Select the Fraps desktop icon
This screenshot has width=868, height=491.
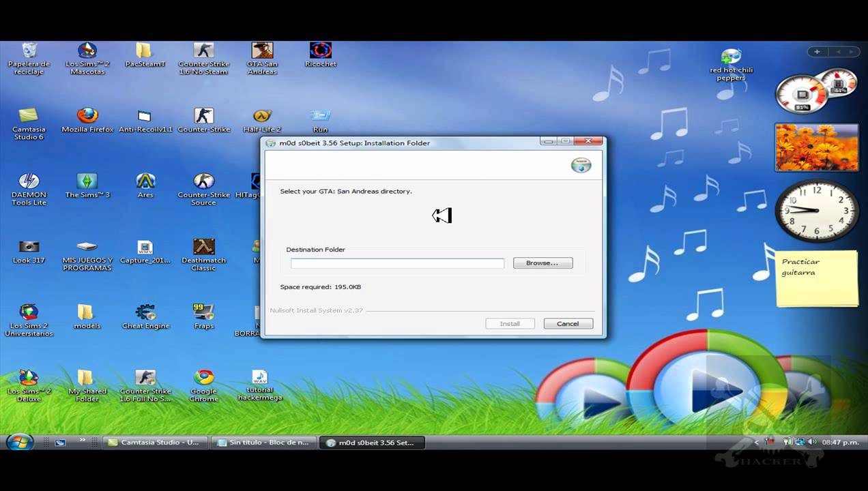(203, 317)
